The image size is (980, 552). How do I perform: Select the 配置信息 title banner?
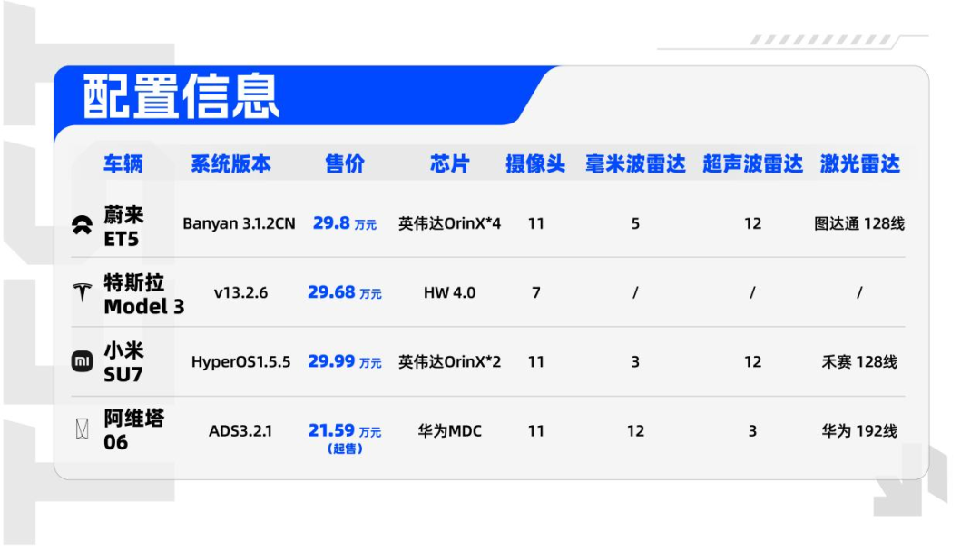[181, 96]
